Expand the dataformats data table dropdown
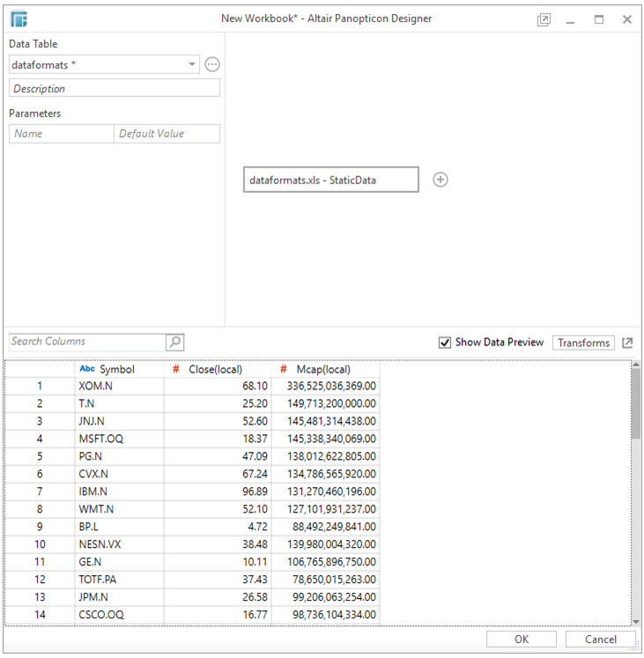 [193, 64]
